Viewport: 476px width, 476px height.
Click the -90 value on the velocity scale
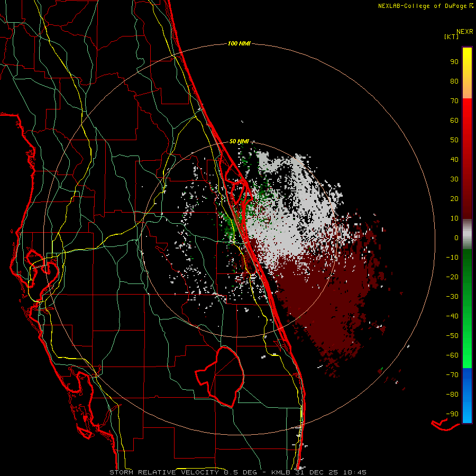(452, 414)
